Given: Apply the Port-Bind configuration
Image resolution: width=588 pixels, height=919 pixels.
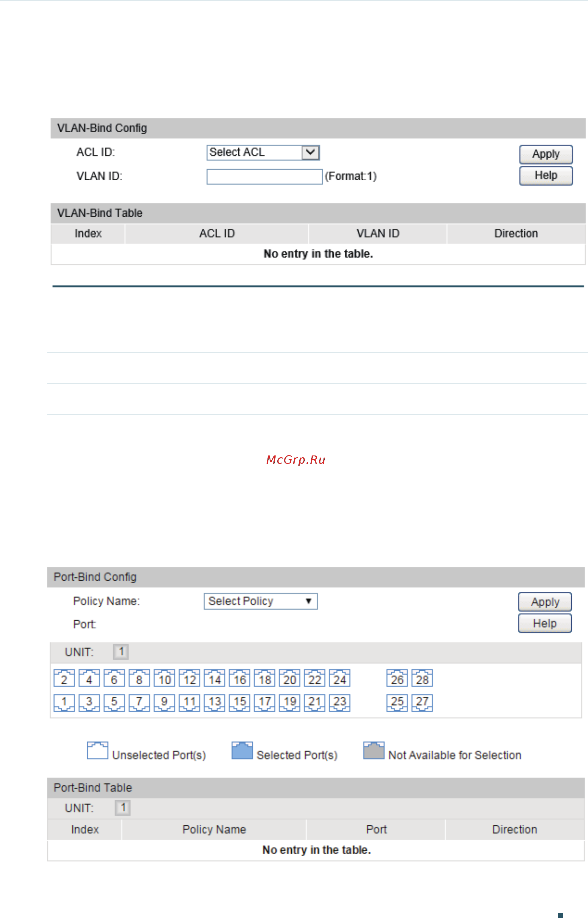Looking at the screenshot, I should 545,602.
